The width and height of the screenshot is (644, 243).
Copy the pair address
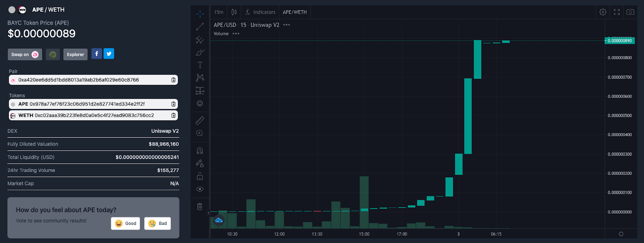pyautogui.click(x=173, y=80)
